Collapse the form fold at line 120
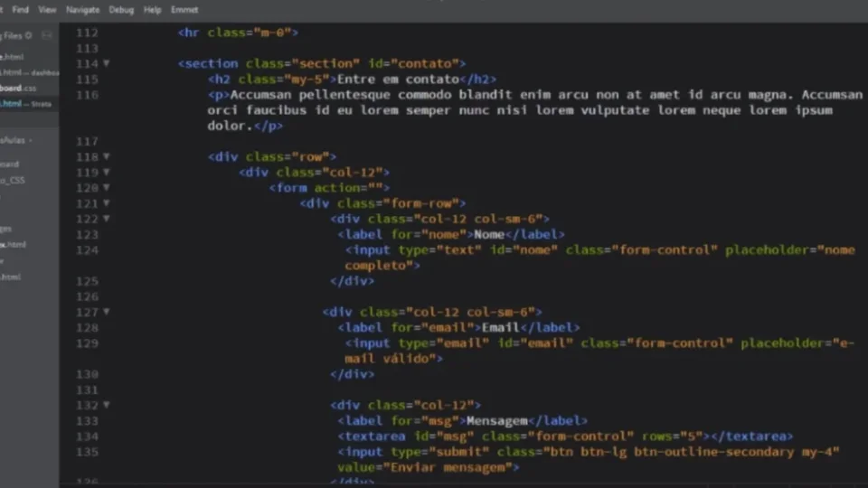 tap(107, 188)
